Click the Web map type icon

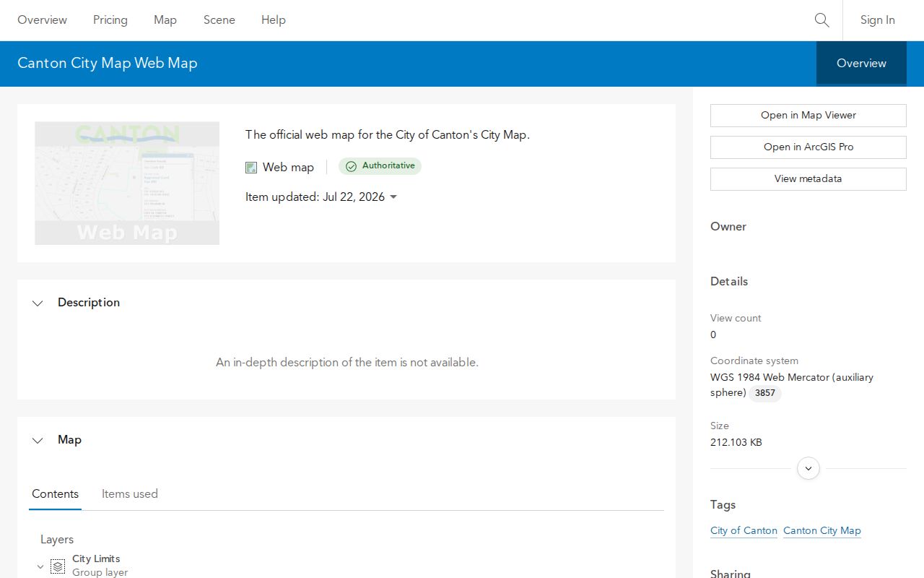click(251, 168)
